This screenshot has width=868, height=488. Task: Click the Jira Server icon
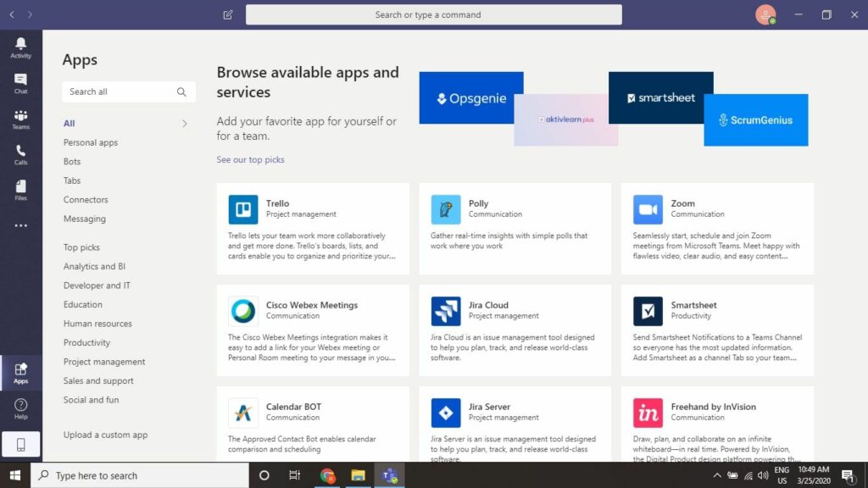(x=446, y=413)
